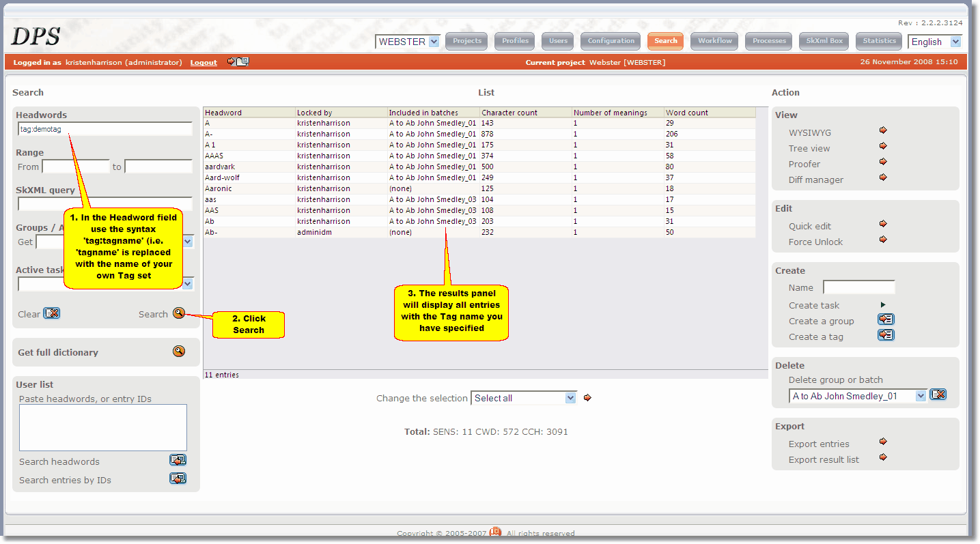This screenshot has height=544, width=980.
Task: Click the Clear icon button
Action: [52, 313]
